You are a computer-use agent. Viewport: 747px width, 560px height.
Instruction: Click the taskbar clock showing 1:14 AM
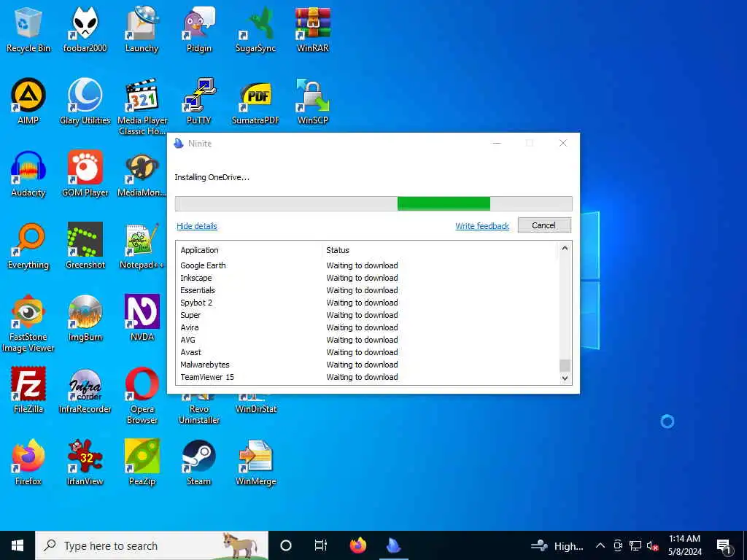point(684,545)
